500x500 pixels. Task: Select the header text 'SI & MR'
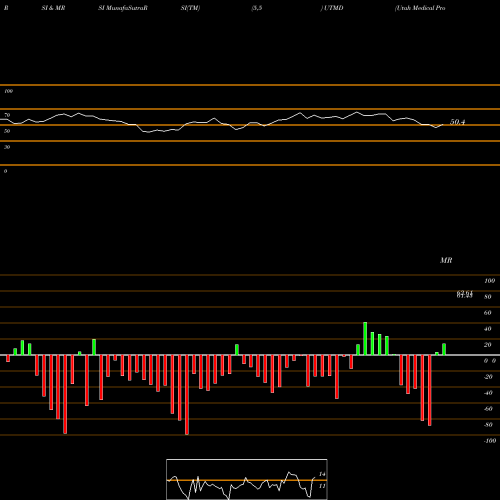click(53, 8)
